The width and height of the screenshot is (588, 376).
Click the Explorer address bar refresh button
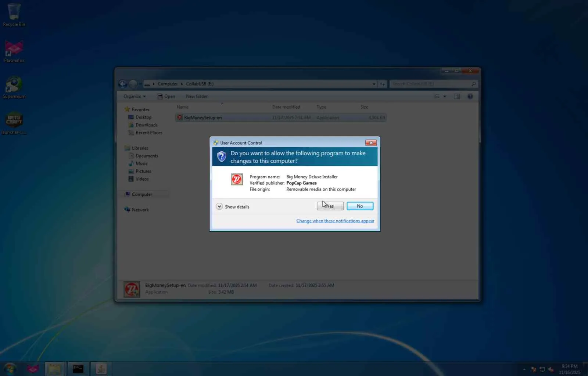click(382, 84)
